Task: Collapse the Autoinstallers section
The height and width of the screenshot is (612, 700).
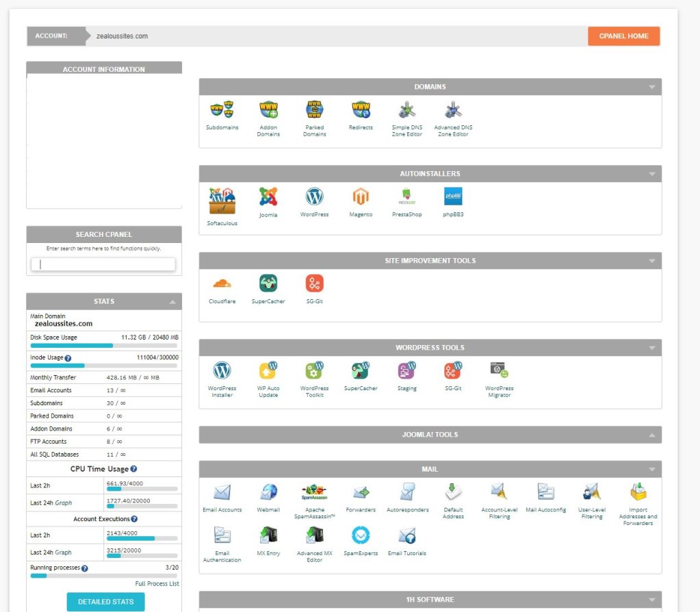Action: click(652, 174)
